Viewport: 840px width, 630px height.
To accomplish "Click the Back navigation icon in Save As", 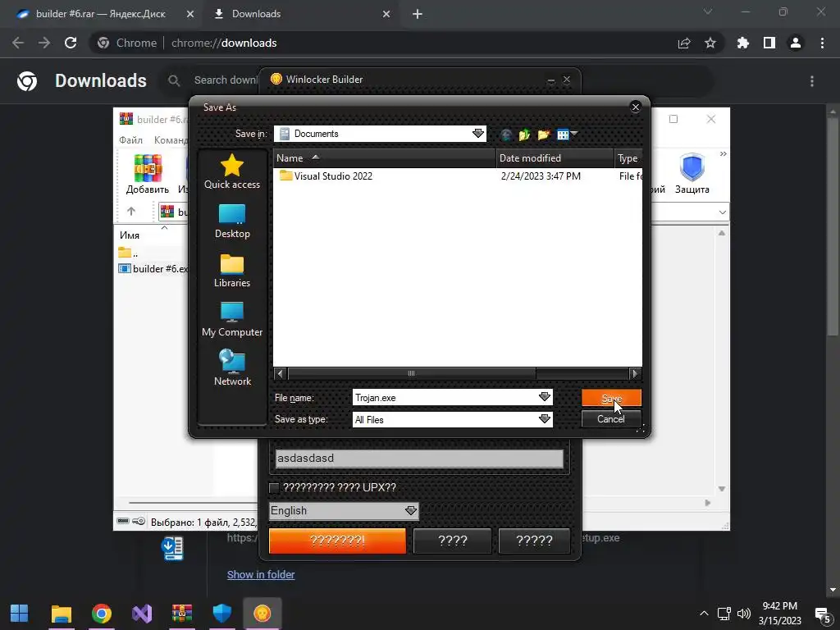I will point(505,135).
